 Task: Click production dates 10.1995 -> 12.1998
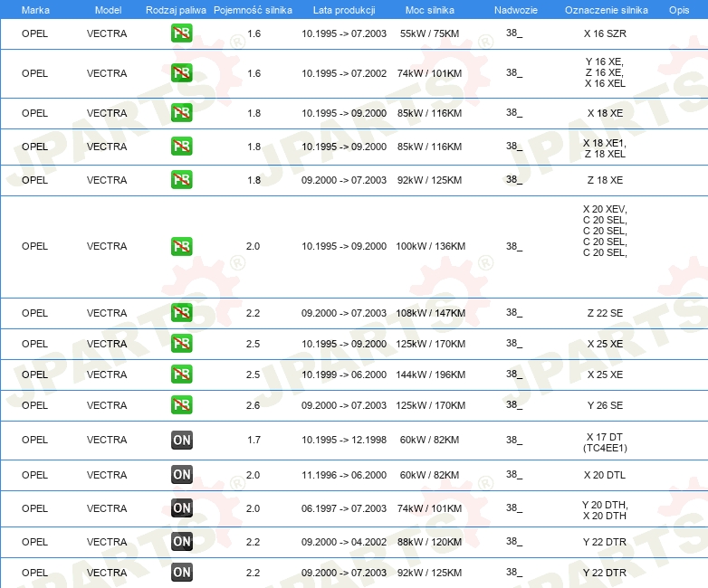(344, 440)
